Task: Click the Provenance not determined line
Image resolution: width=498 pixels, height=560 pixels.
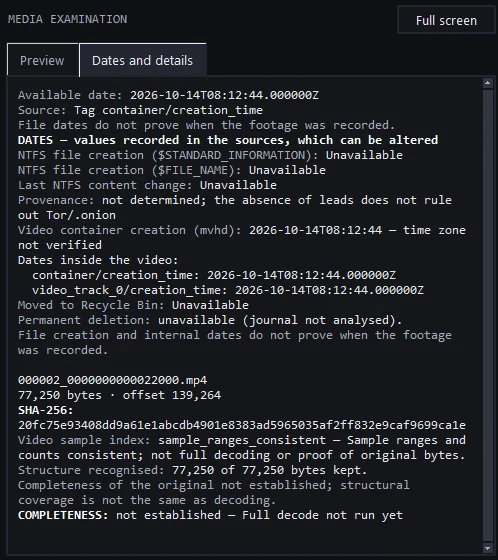Action: [235, 208]
